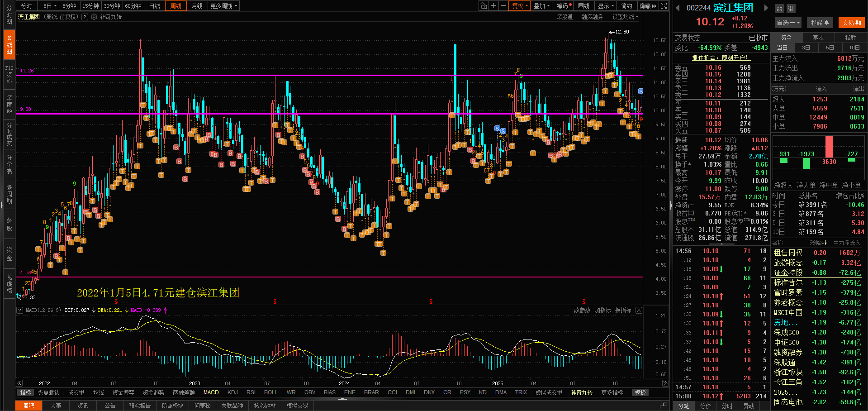Zoom in chart with plus icon

[494, 6]
